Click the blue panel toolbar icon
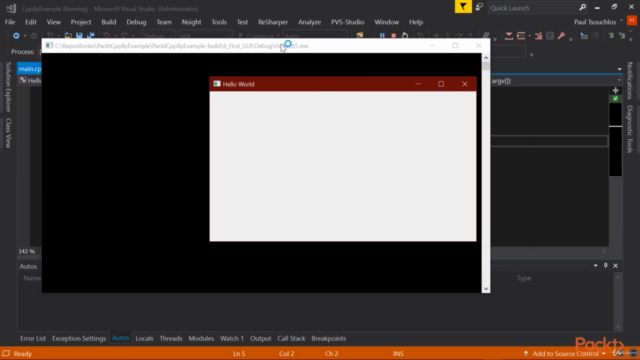This screenshot has height=360, width=640. point(584,36)
